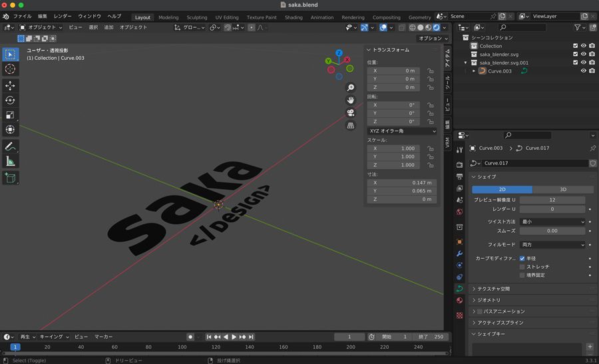Select the Rotate tool in left toolbar
The image size is (599, 364).
[x=10, y=100]
